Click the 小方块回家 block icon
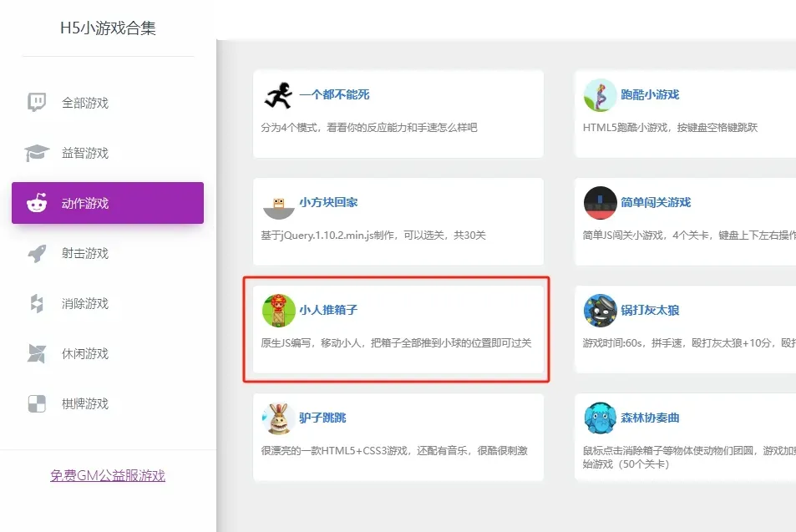Image resolution: width=796 pixels, height=532 pixels. [279, 208]
